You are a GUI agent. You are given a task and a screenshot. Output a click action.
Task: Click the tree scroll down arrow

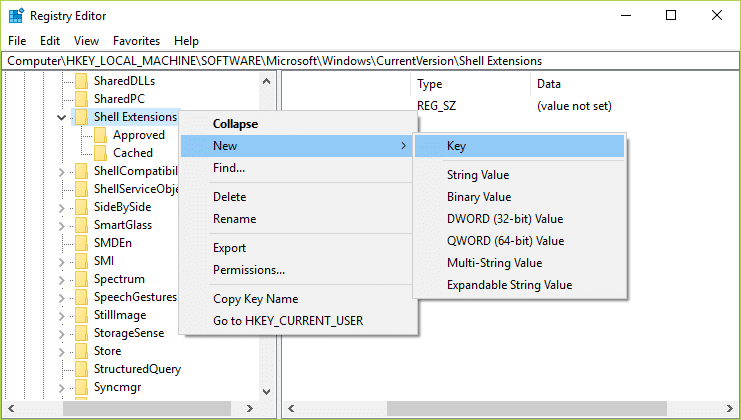pos(267,392)
